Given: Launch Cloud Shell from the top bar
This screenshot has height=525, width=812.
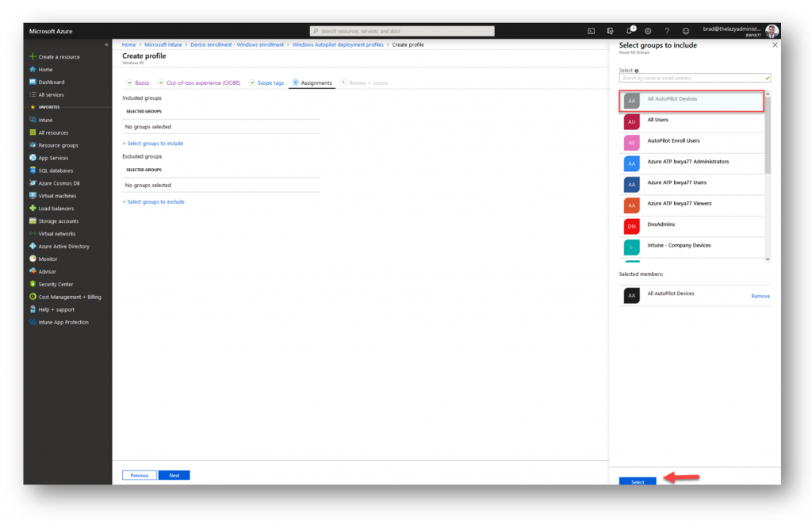Looking at the screenshot, I should (x=591, y=31).
